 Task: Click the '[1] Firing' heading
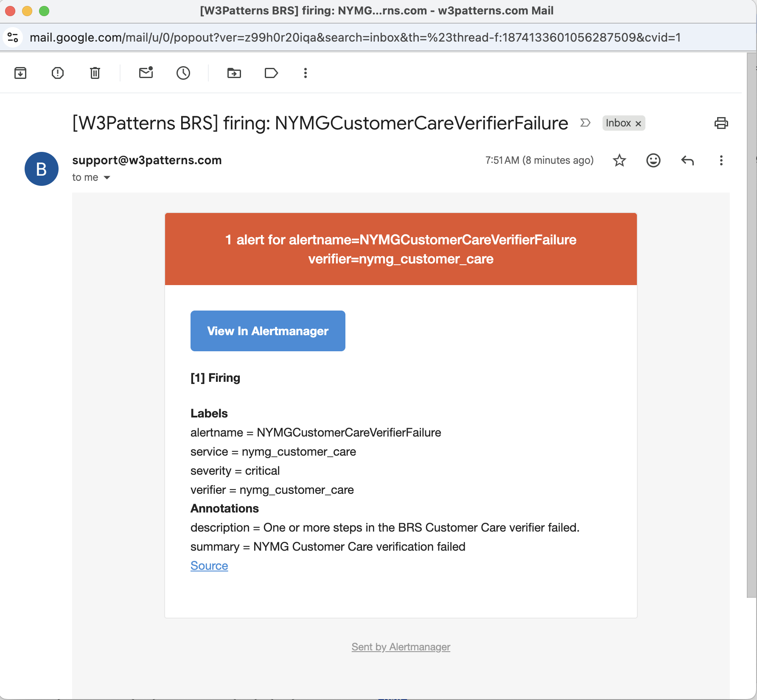point(215,378)
